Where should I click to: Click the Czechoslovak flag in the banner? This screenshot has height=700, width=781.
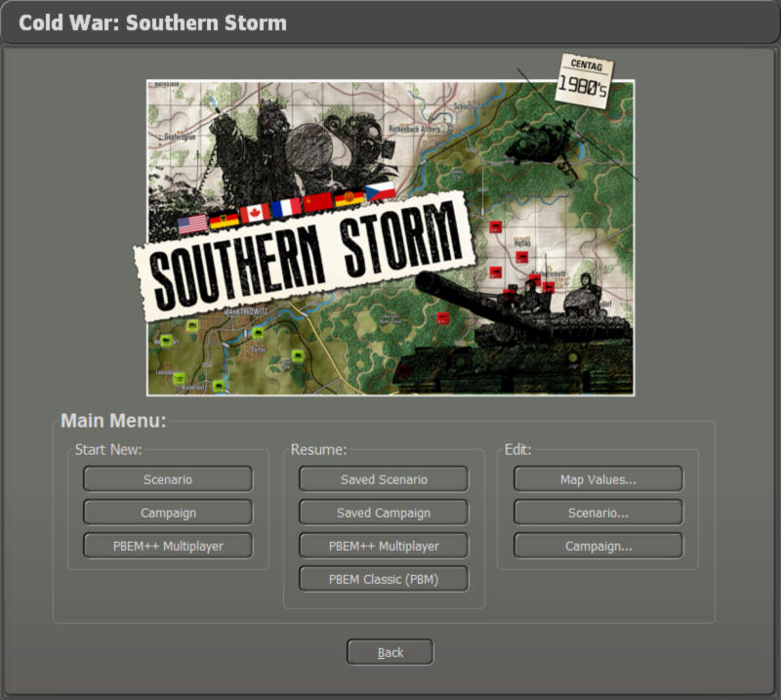380,191
